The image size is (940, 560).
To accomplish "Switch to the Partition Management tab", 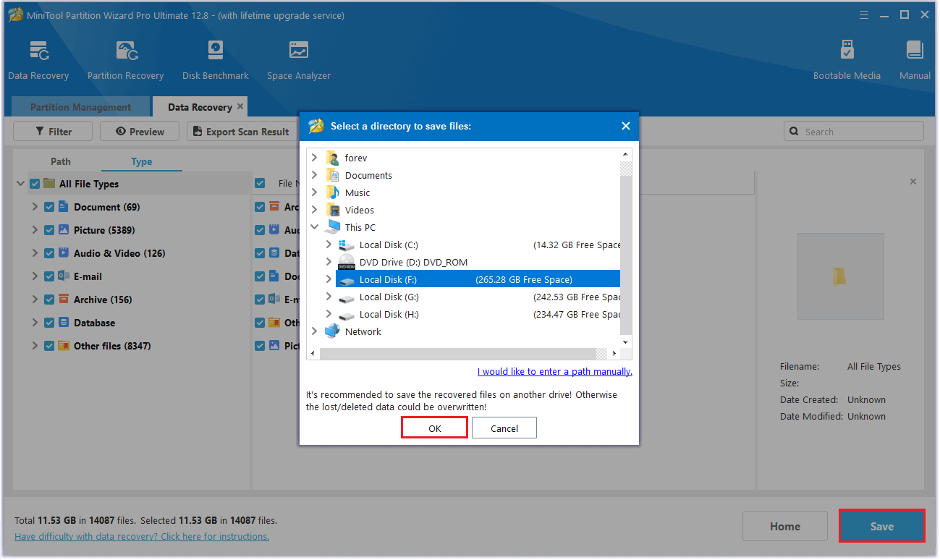I will [x=80, y=107].
